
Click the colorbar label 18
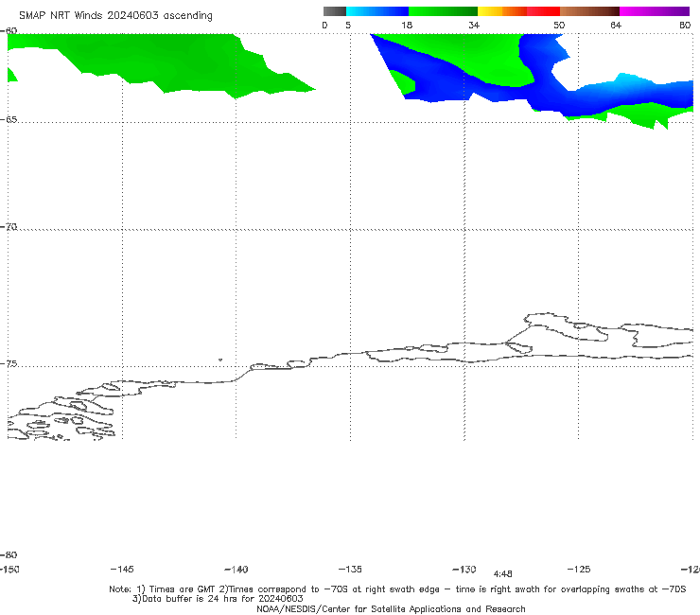[407, 26]
